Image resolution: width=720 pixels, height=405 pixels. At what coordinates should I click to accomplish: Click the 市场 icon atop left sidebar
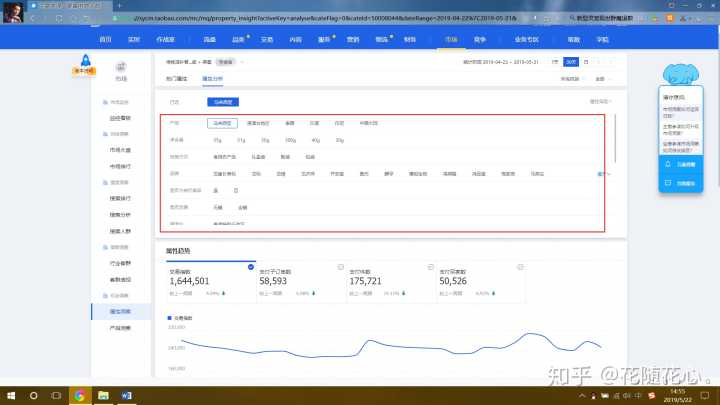point(121,67)
